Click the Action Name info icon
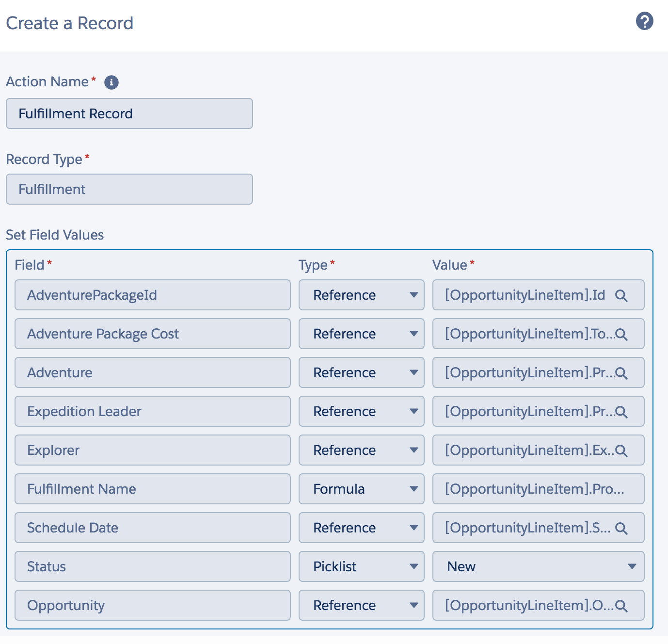This screenshot has height=644, width=668. click(x=111, y=82)
